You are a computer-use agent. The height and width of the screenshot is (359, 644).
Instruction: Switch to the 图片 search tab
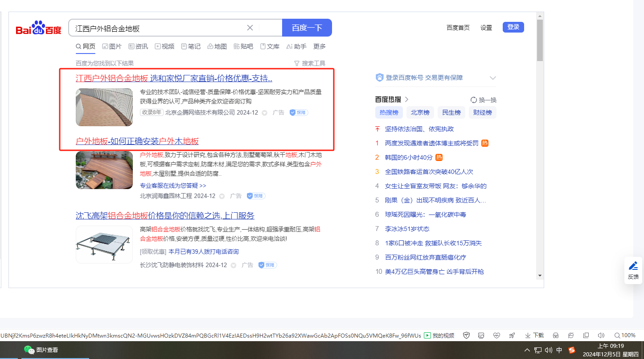click(x=111, y=46)
